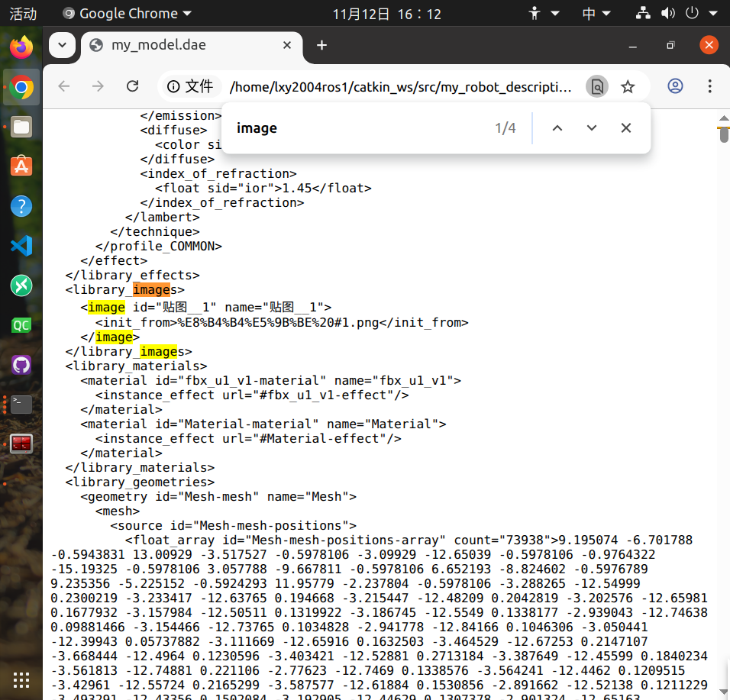The image size is (730, 700).
Task: Click the 文件 file info icon in address bar
Action: tap(174, 86)
